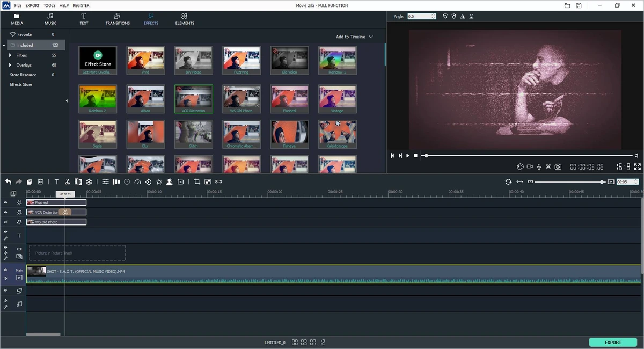Split clip with the scissors tool
The image size is (644, 349).
pyautogui.click(x=67, y=182)
